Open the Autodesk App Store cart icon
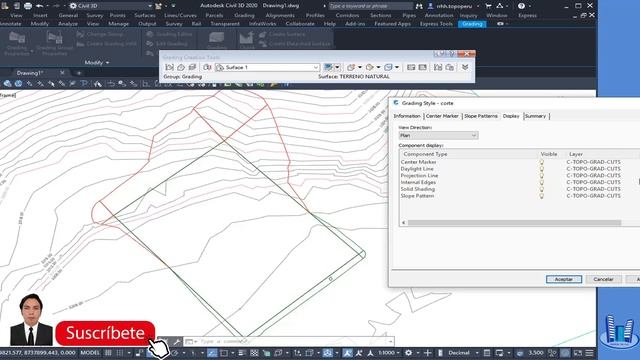This screenshot has height=360, width=640. (x=489, y=6)
